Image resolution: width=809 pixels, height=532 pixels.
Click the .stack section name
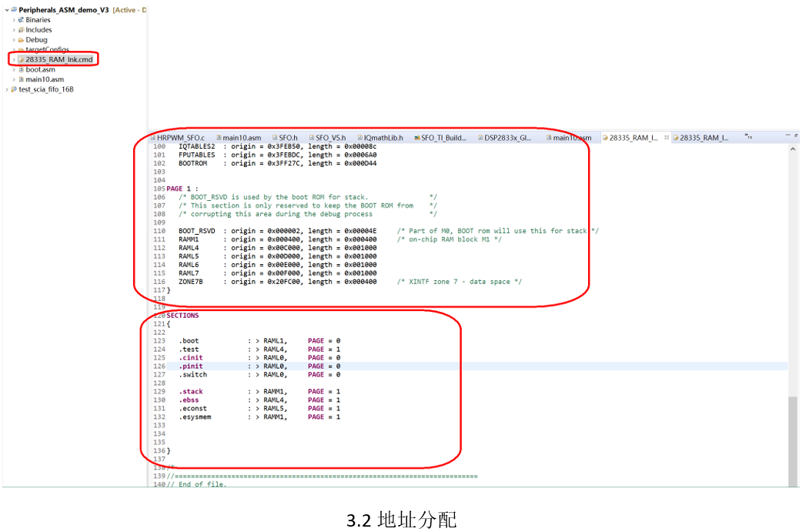point(191,392)
